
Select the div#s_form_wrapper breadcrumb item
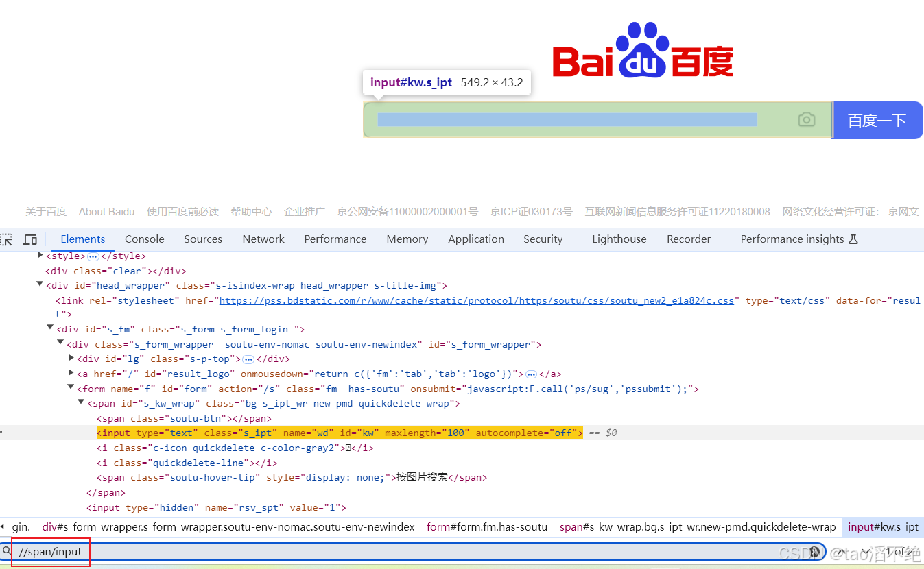pos(228,527)
